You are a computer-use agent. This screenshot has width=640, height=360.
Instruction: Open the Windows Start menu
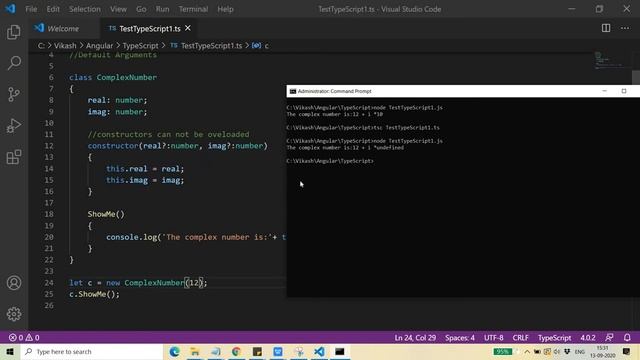[10, 351]
